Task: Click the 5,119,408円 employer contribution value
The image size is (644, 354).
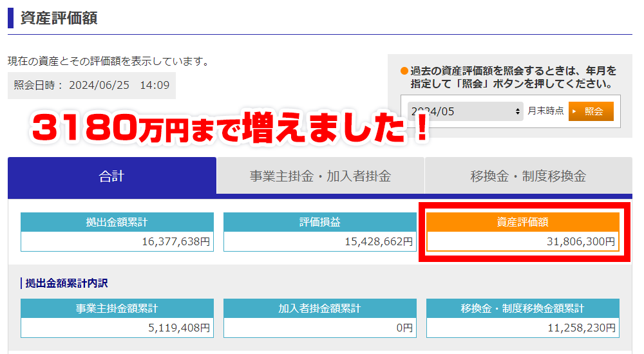Action: 179,328
